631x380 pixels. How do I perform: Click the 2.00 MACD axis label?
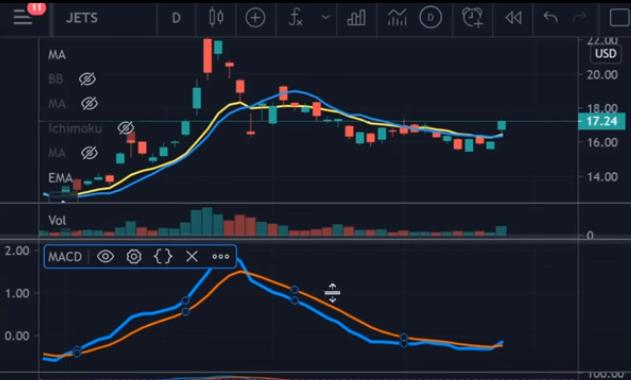(17, 251)
